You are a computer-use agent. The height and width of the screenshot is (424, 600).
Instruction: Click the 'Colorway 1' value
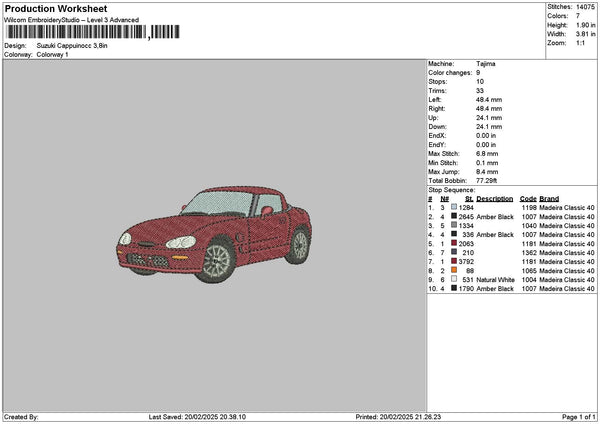[52, 55]
